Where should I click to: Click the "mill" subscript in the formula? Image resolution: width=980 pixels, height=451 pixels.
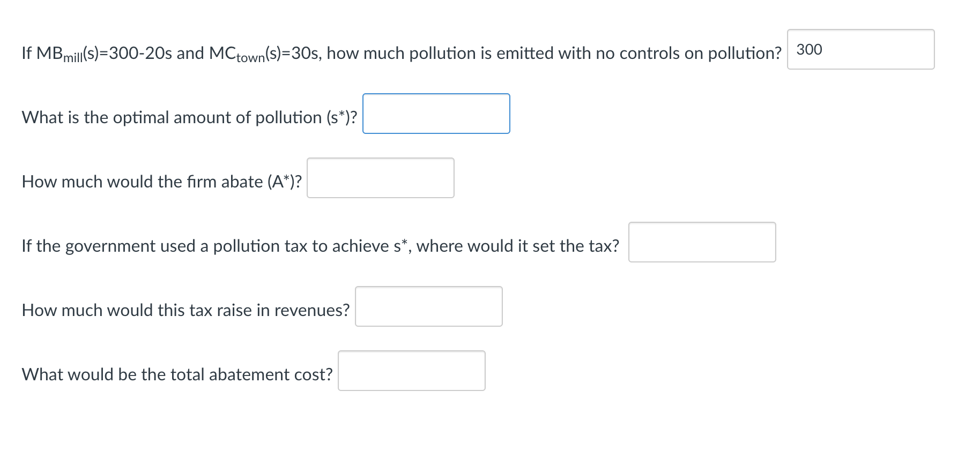(74, 58)
